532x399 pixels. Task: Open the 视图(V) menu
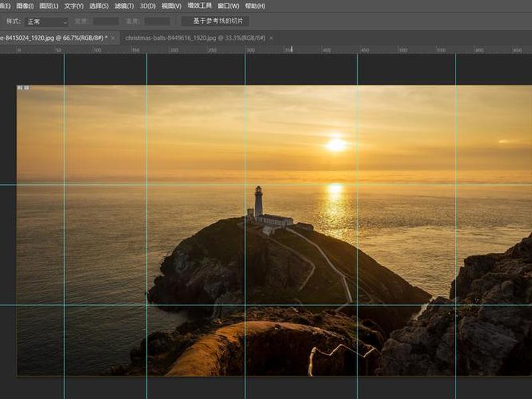pyautogui.click(x=172, y=6)
